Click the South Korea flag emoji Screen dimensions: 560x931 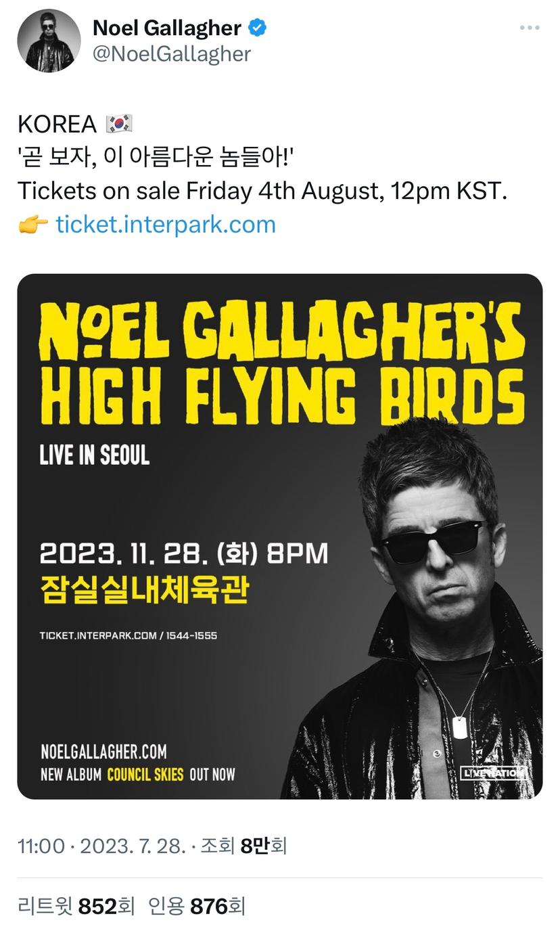[120, 124]
